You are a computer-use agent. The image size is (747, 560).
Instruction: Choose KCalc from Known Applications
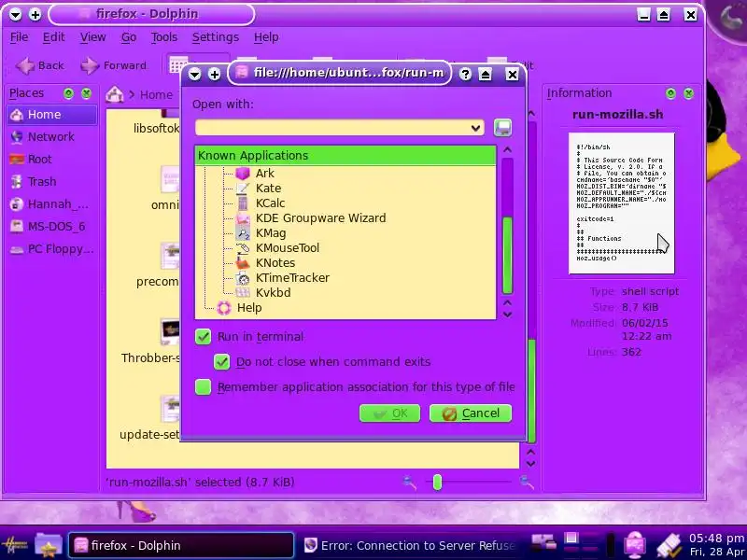pyautogui.click(x=270, y=203)
